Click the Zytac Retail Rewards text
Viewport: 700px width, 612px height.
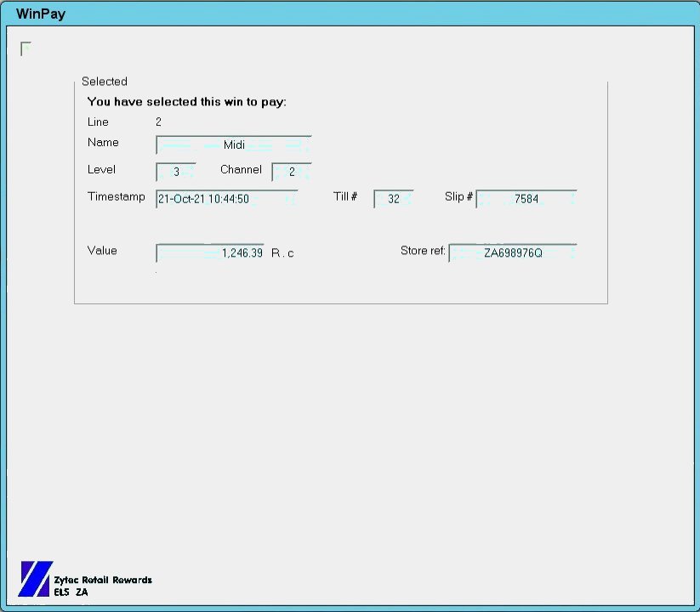(103, 580)
